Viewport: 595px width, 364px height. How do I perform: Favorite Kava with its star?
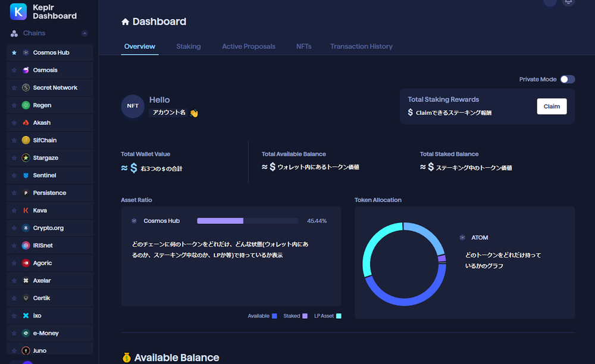point(14,211)
